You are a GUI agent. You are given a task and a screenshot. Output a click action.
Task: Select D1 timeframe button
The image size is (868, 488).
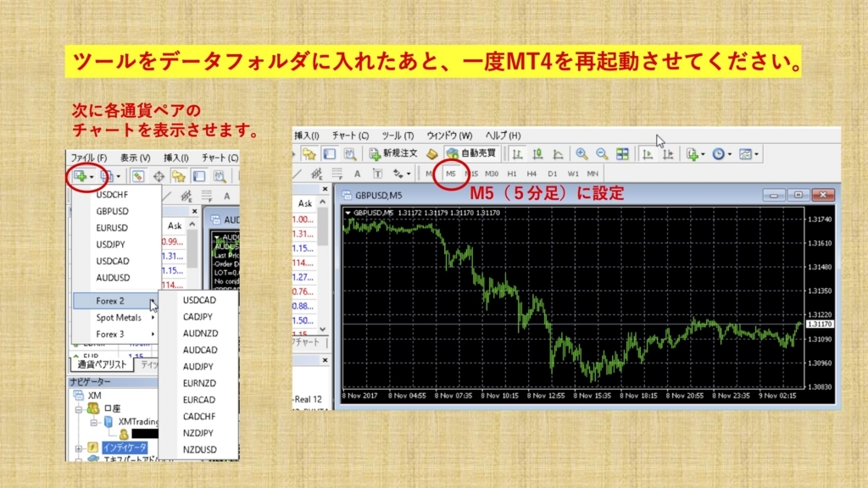point(552,174)
